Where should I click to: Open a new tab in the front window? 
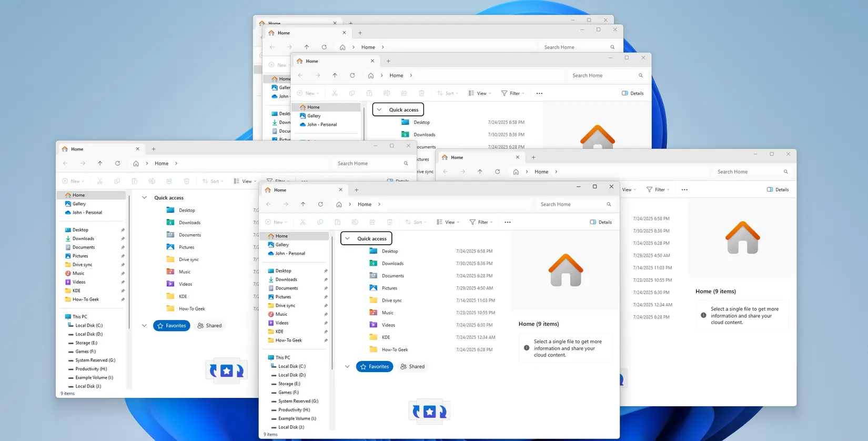pos(357,190)
